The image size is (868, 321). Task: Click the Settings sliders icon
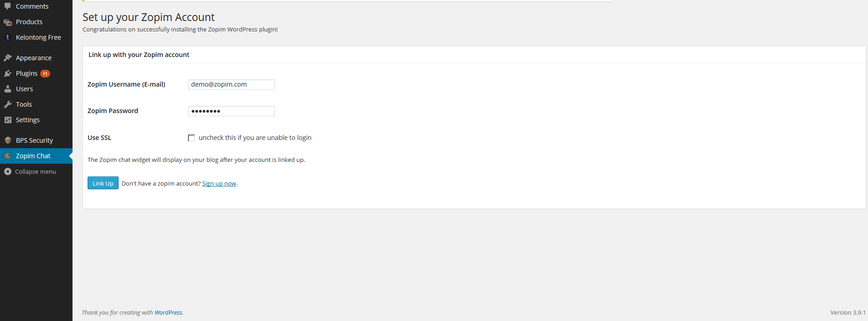8,120
